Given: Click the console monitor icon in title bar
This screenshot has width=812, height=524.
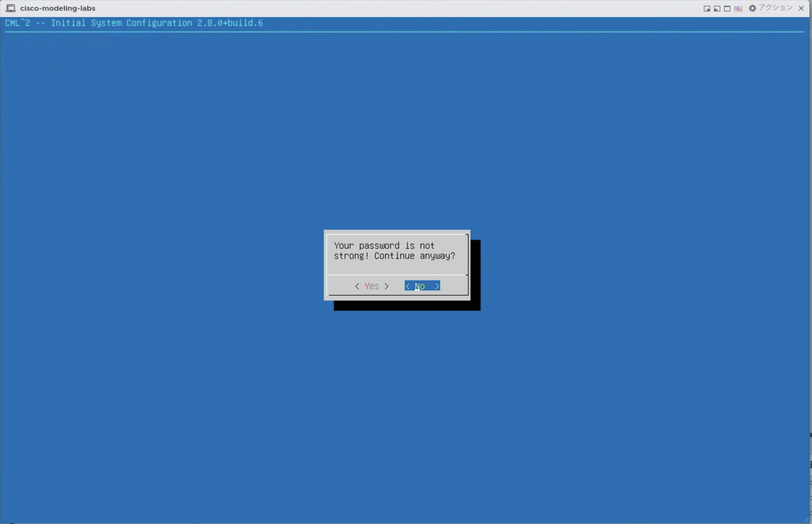Looking at the screenshot, I should click(10, 8).
